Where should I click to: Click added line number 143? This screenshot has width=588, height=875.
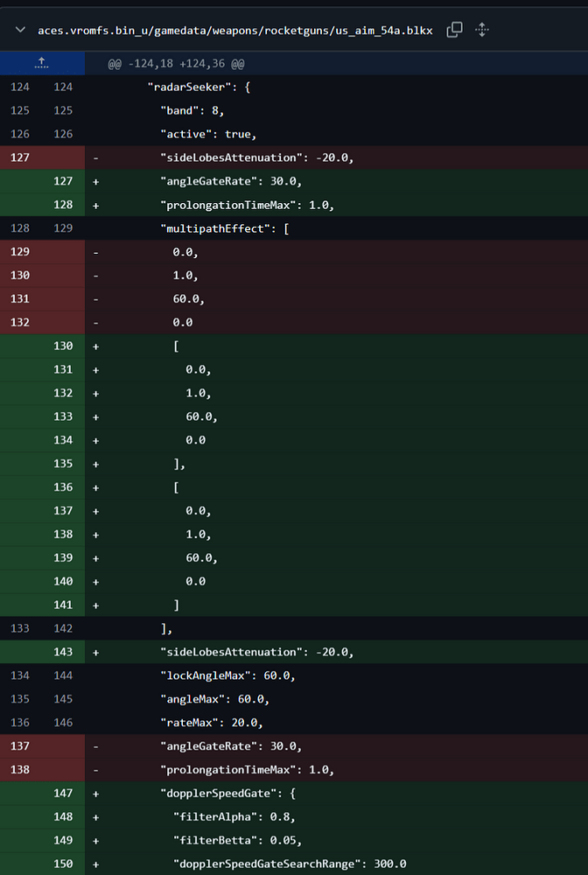tap(63, 652)
